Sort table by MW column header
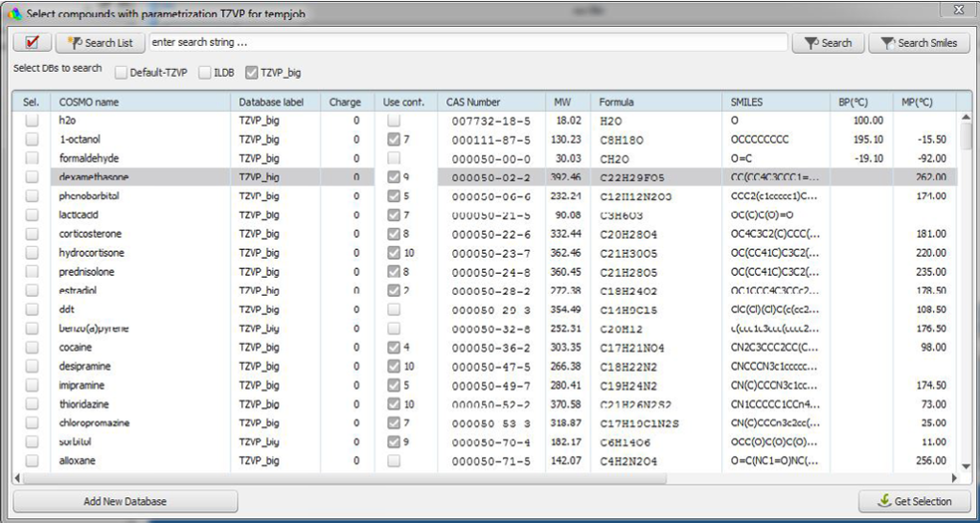 pyautogui.click(x=562, y=102)
